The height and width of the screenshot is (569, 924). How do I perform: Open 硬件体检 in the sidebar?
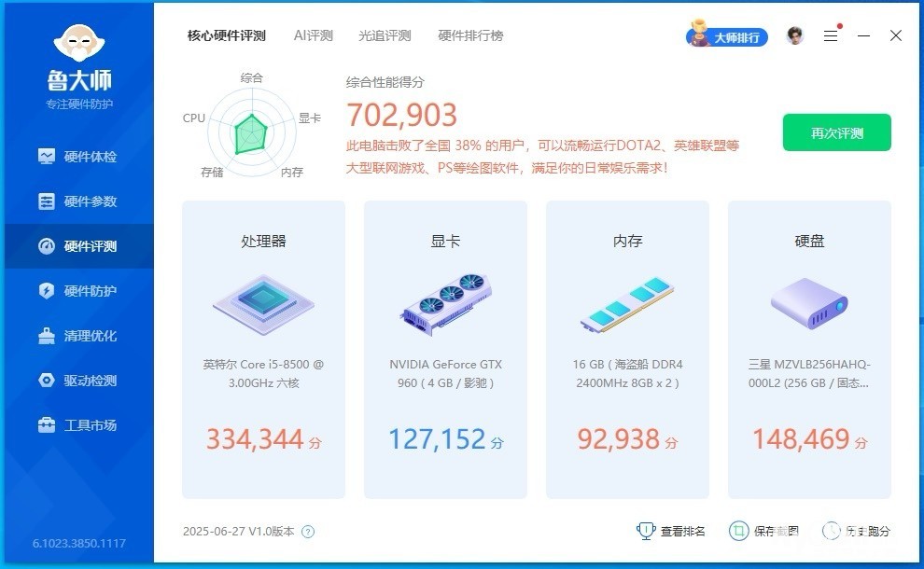(x=78, y=157)
